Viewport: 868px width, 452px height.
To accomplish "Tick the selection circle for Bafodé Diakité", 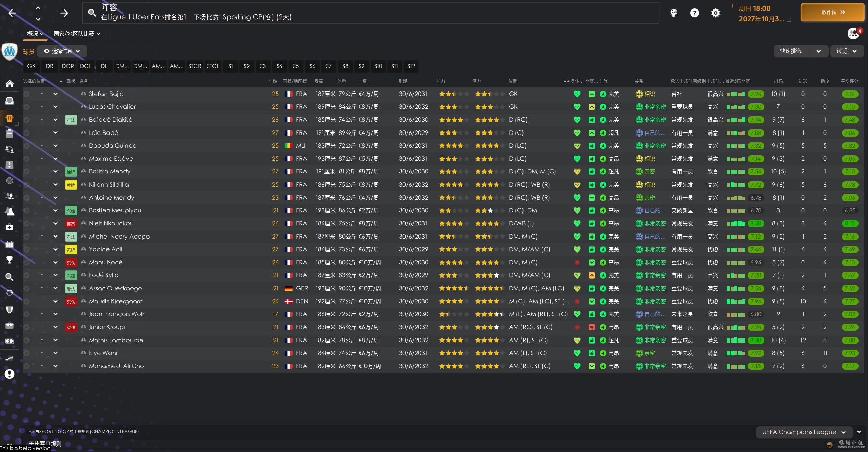I will coord(27,120).
